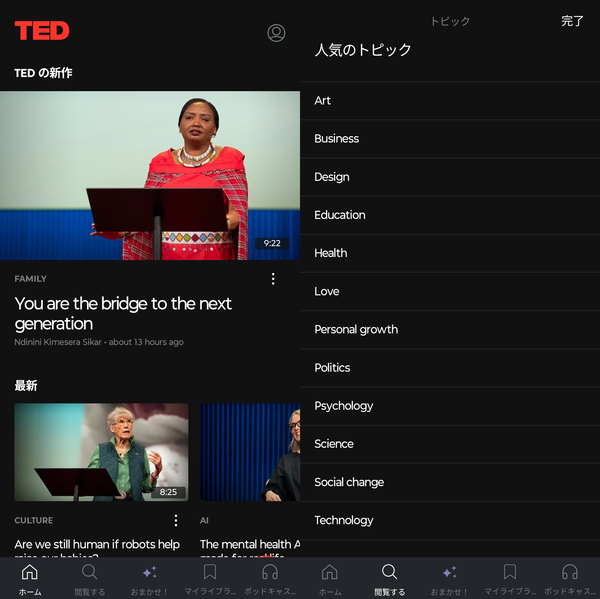This screenshot has width=600, height=599.
Task: Select the Love topic
Action: [450, 291]
